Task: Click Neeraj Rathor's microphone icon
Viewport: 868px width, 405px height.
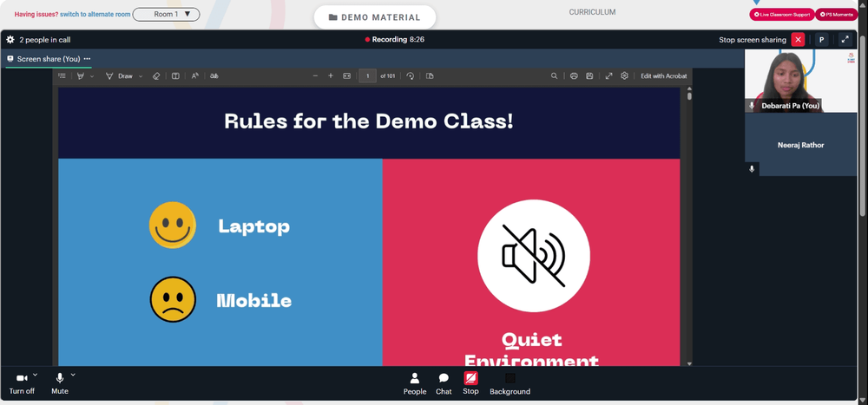Action: [752, 169]
